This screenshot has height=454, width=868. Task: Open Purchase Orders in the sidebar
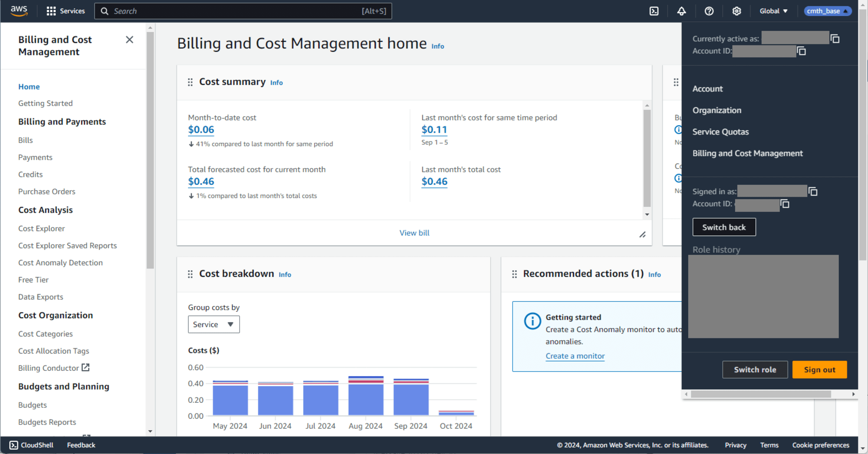pos(47,191)
